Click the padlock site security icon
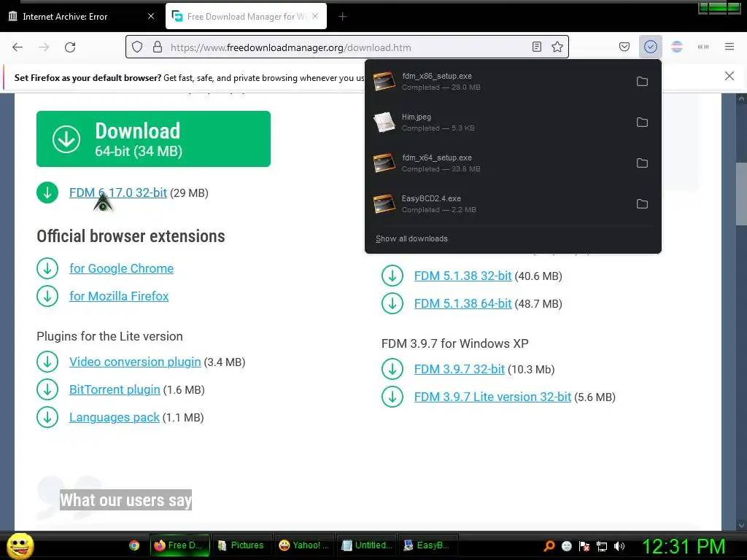This screenshot has width=747, height=560. [158, 47]
